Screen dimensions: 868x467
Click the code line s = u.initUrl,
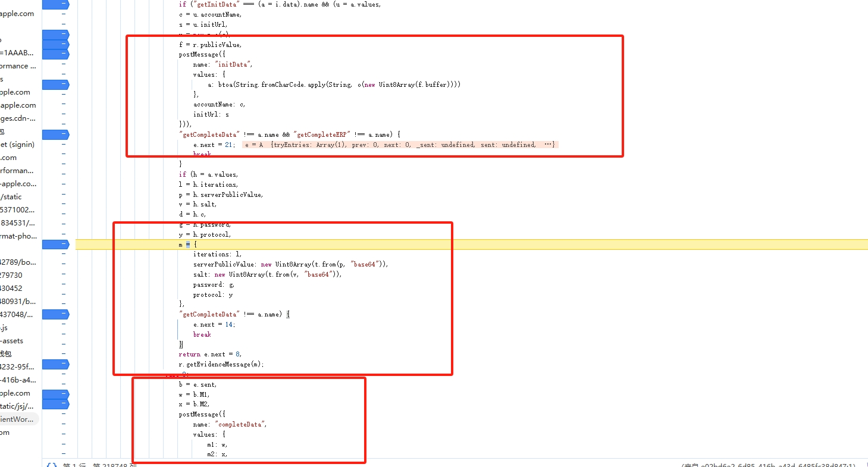point(203,24)
